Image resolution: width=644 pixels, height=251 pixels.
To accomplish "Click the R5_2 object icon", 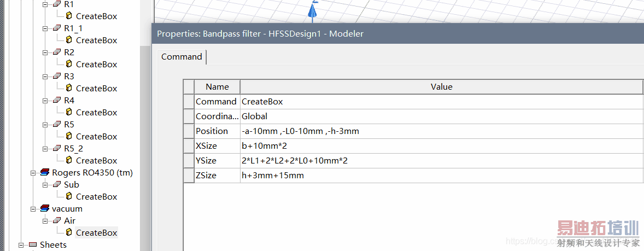I will 57,148.
